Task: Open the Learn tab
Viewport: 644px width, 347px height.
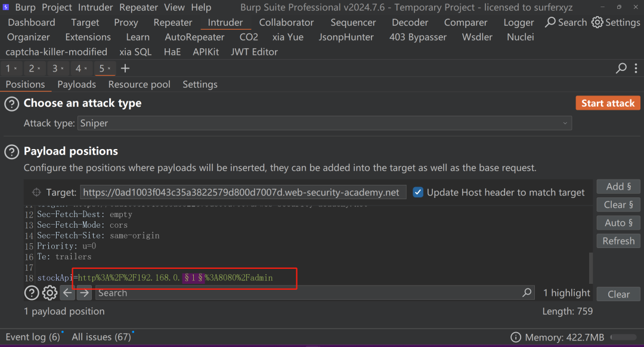Action: (138, 38)
